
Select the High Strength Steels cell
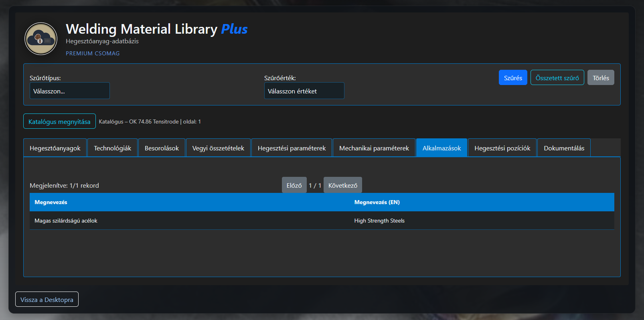pyautogui.click(x=482, y=221)
